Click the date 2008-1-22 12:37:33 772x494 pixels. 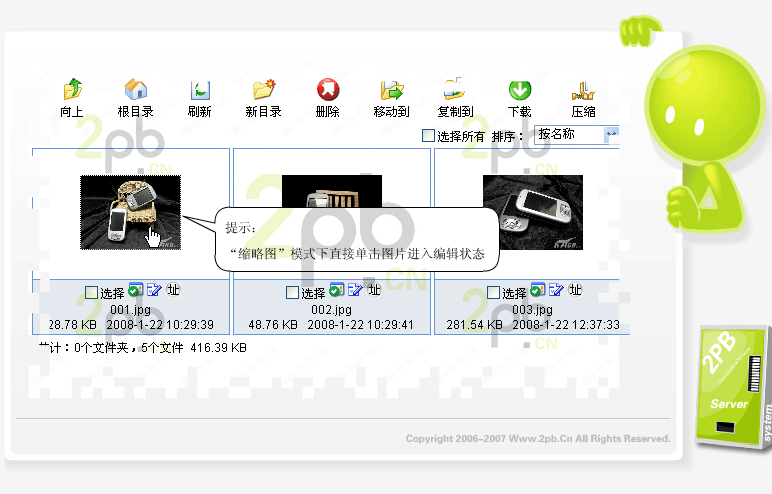[566, 325]
